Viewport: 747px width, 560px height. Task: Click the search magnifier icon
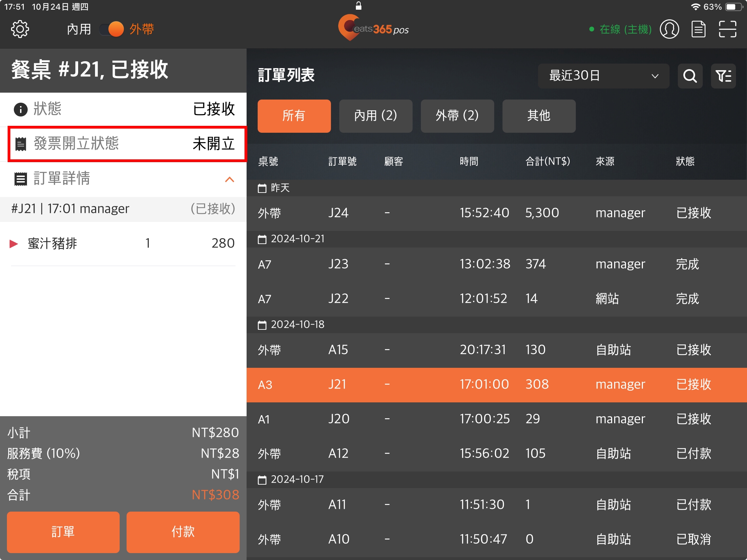pyautogui.click(x=690, y=76)
